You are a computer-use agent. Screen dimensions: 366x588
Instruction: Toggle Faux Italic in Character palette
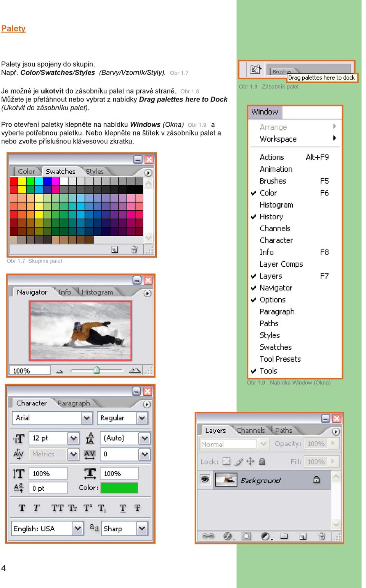(x=37, y=508)
